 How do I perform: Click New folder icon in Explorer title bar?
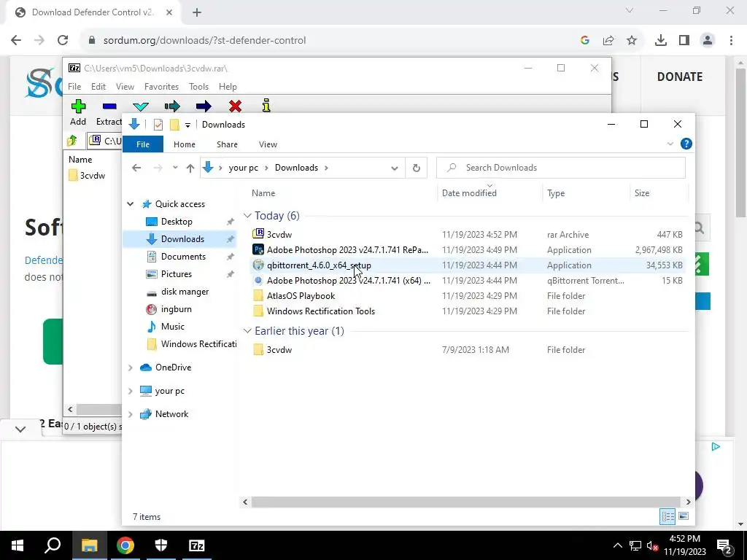[x=174, y=125]
